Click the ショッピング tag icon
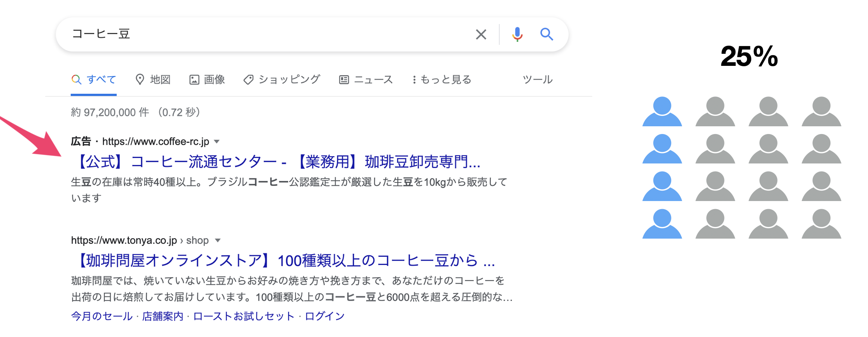This screenshot has width=868, height=337. [x=248, y=80]
